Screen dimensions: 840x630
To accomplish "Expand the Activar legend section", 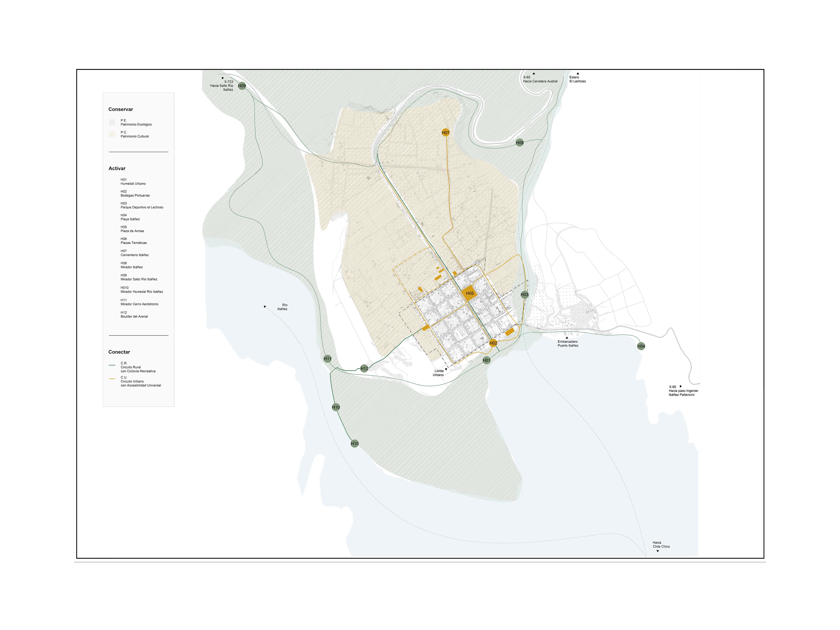I will click(117, 168).
